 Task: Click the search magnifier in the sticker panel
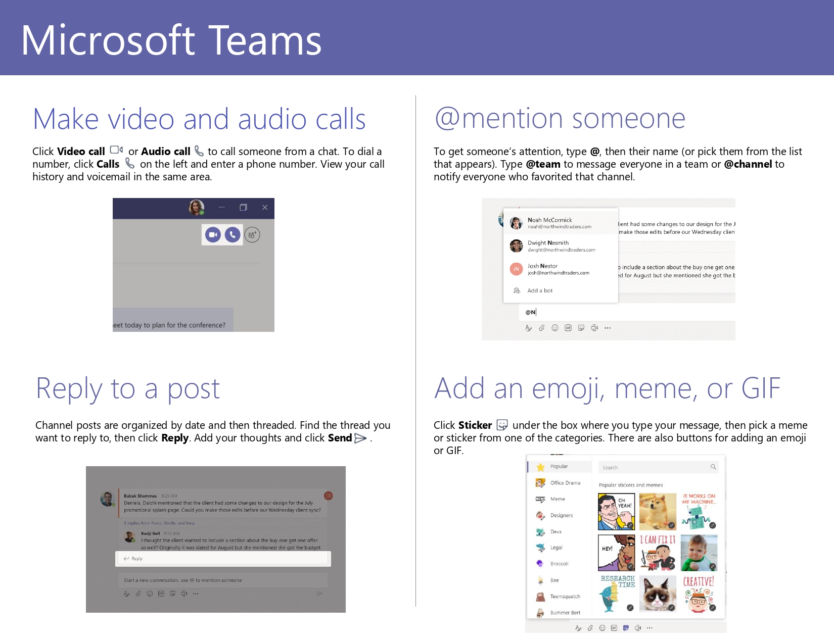tap(714, 467)
